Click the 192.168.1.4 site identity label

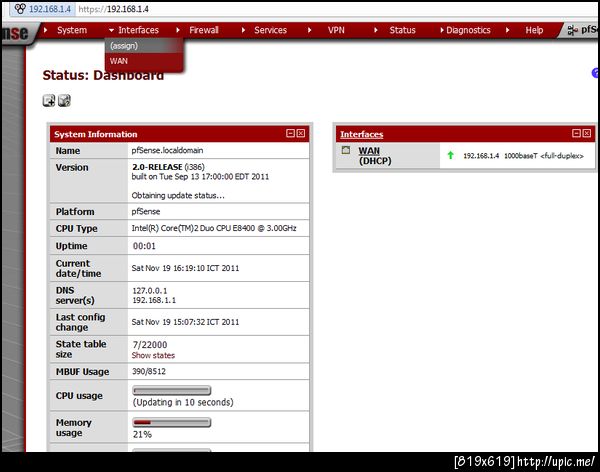click(50, 9)
